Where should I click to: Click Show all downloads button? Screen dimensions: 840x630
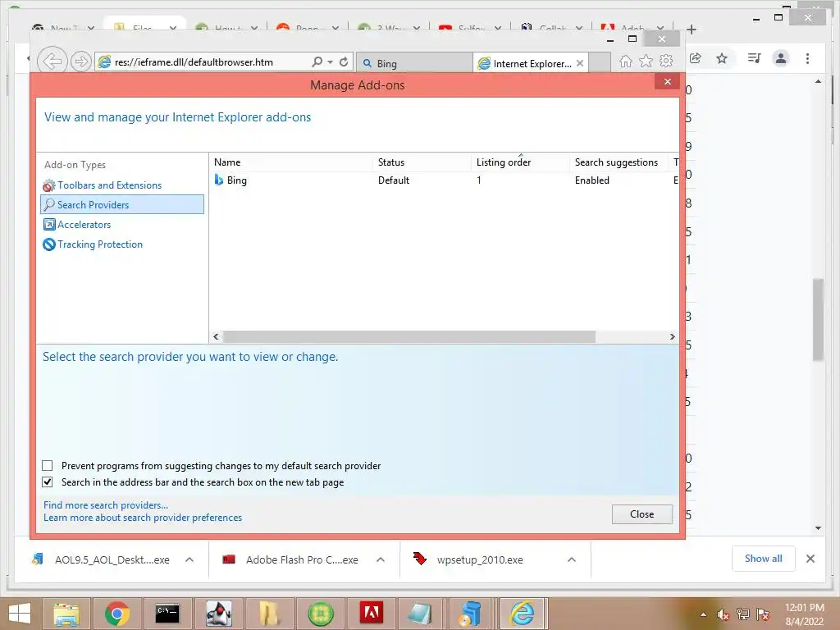tap(763, 559)
